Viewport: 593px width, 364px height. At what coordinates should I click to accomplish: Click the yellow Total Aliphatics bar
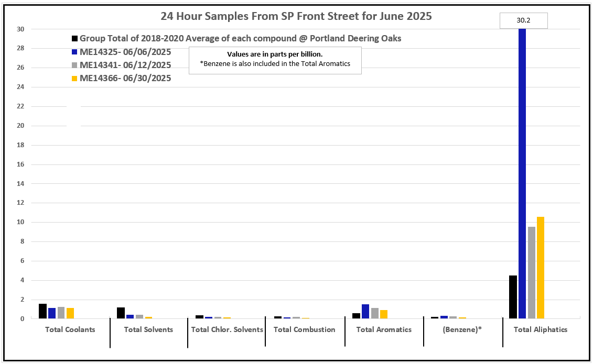[541, 267]
